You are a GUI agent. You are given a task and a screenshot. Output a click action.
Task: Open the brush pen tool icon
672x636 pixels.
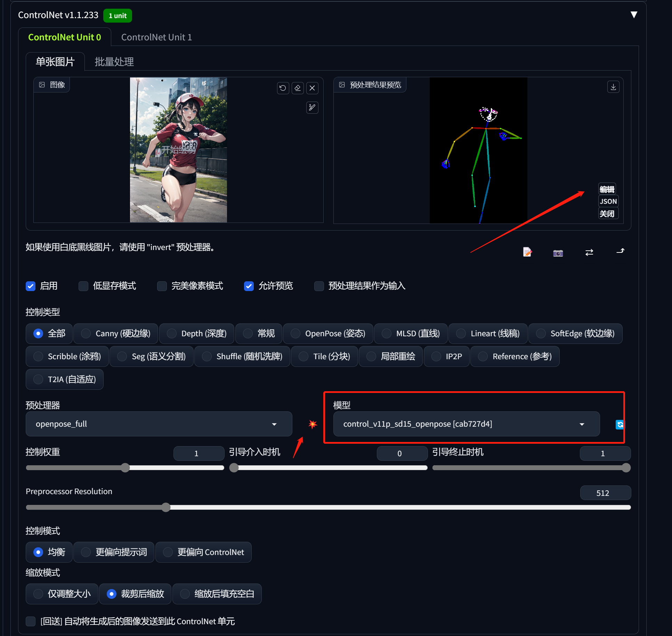point(312,107)
